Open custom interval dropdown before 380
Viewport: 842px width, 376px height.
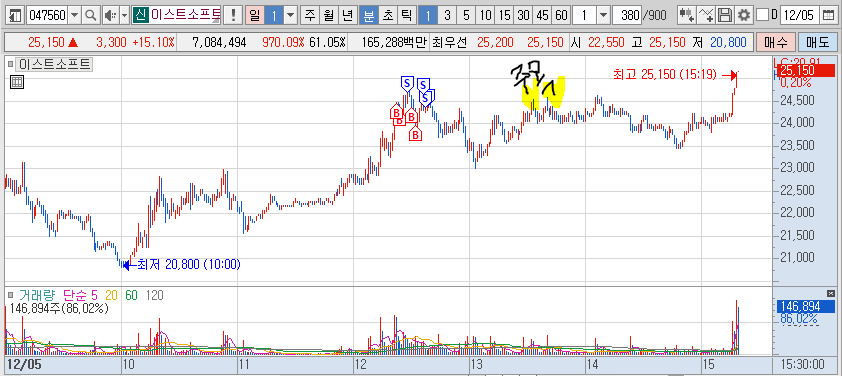coord(603,15)
